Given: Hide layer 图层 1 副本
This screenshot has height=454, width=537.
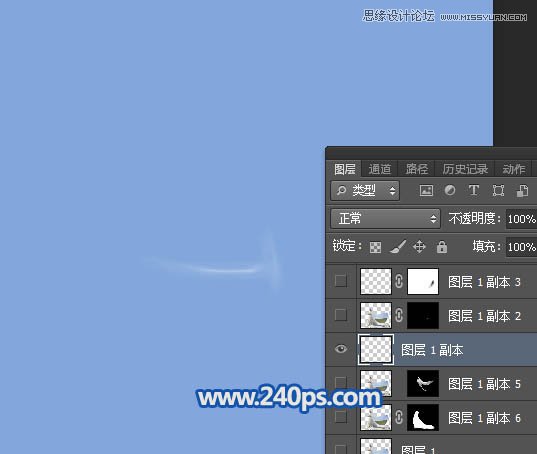Looking at the screenshot, I should (341, 349).
